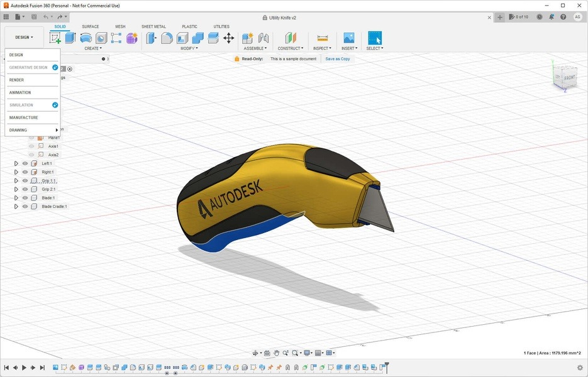
Task: Activate the Fillet tool
Action: pos(166,38)
